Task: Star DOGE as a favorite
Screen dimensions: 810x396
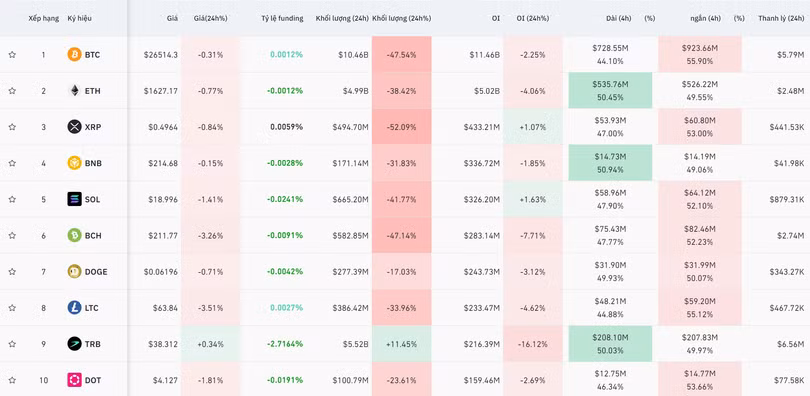Action: coord(12,272)
